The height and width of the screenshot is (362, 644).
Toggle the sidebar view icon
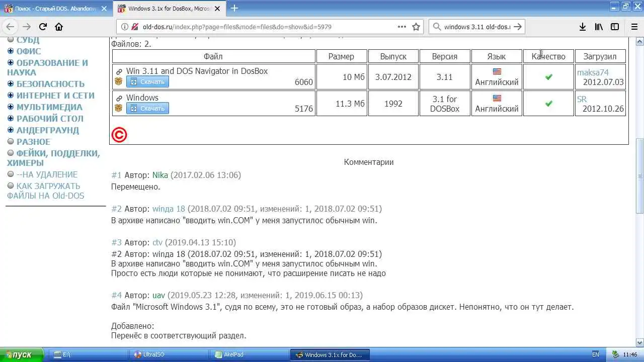pos(615,27)
